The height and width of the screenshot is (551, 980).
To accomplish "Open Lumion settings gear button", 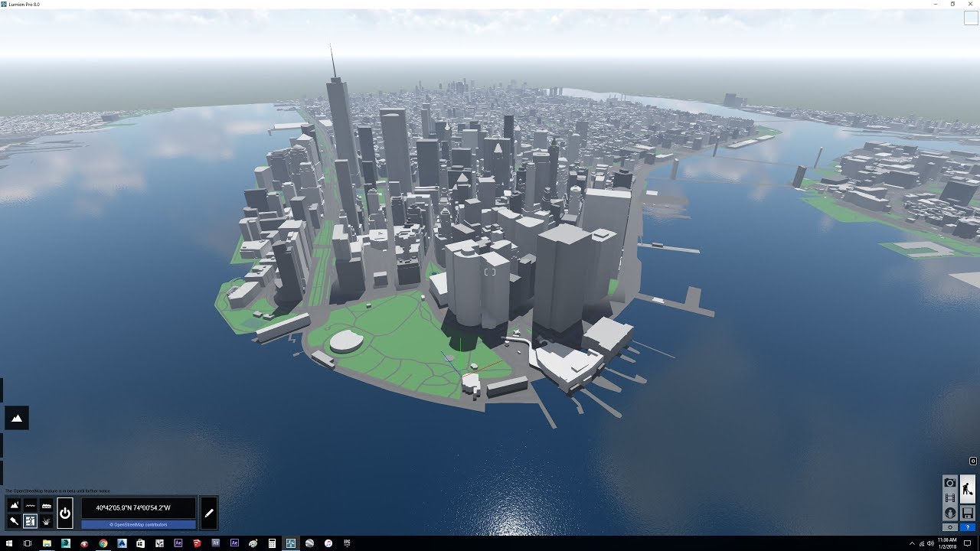I will [950, 527].
